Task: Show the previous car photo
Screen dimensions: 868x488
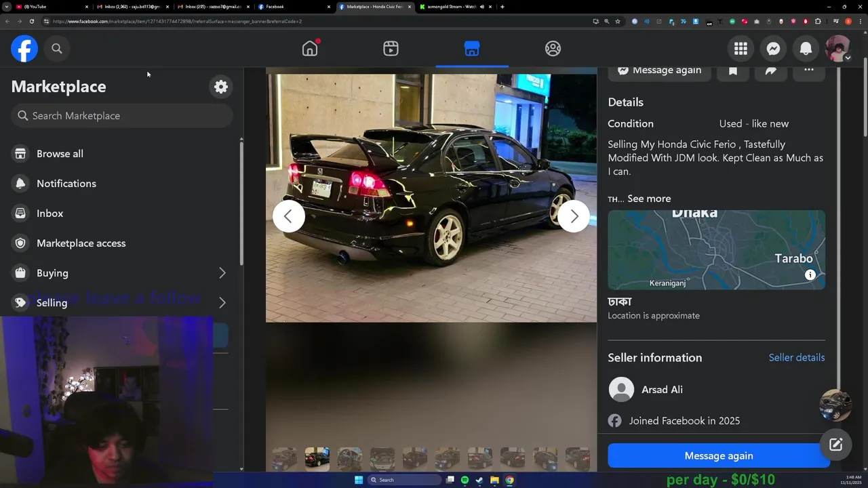Action: tap(288, 216)
